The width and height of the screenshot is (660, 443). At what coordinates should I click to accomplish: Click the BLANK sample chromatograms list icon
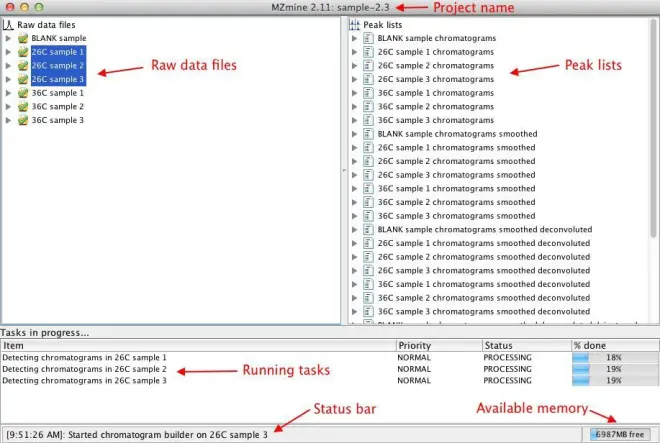tap(368, 38)
